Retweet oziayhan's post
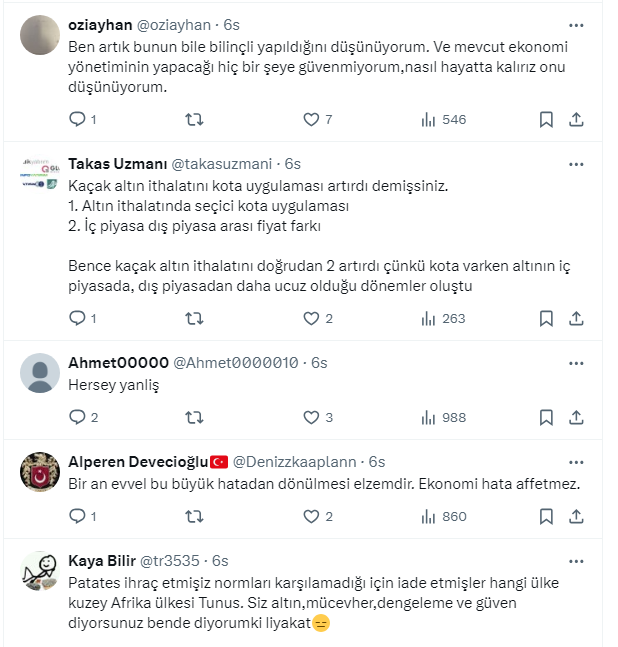 click(195, 120)
